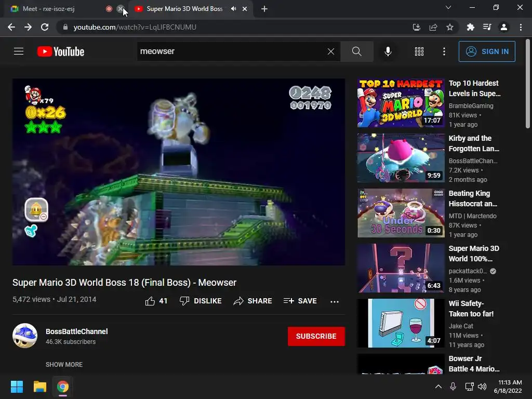Image resolution: width=532 pixels, height=399 pixels.
Task: Open the YouTube hamburger guide menu
Action: pos(19,51)
